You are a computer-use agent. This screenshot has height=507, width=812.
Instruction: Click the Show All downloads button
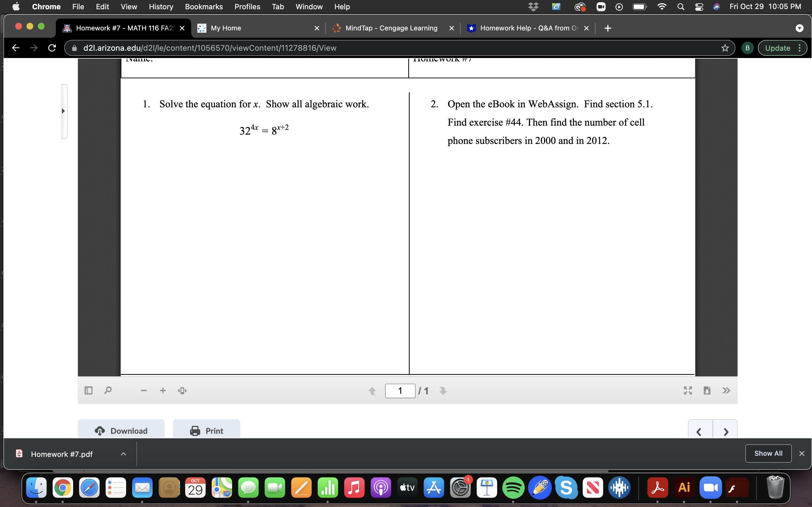click(x=768, y=453)
